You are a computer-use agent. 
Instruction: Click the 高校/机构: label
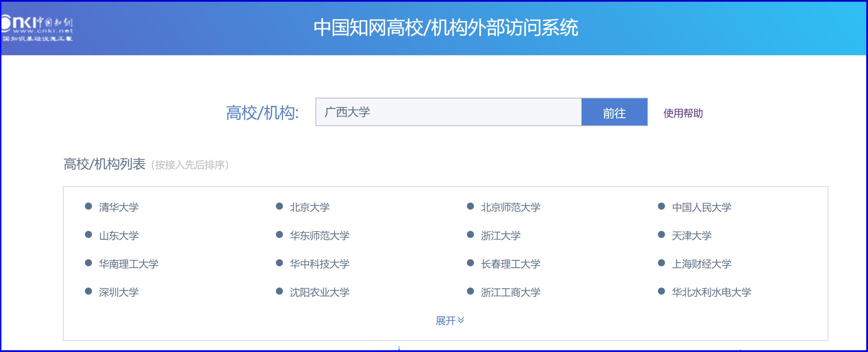(262, 113)
